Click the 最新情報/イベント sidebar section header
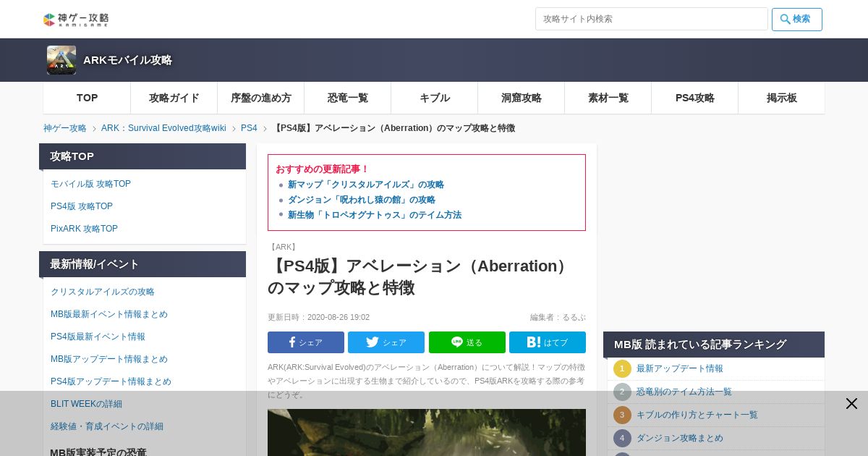The width and height of the screenshot is (868, 456). [x=142, y=264]
